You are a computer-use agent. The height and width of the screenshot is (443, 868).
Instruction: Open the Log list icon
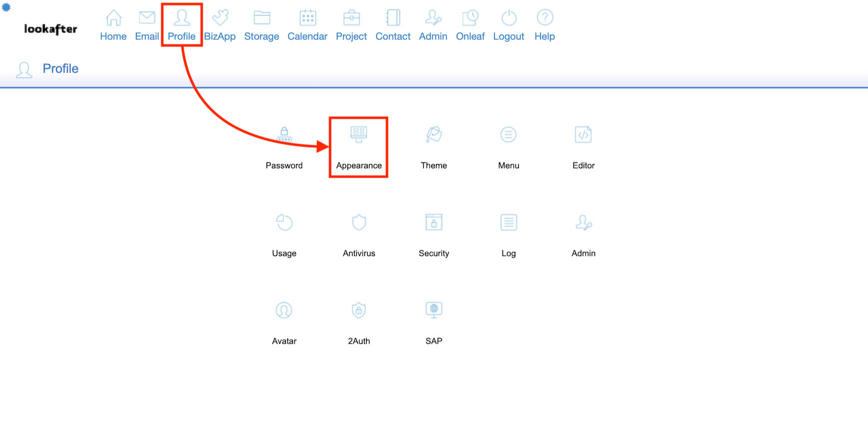tap(508, 222)
